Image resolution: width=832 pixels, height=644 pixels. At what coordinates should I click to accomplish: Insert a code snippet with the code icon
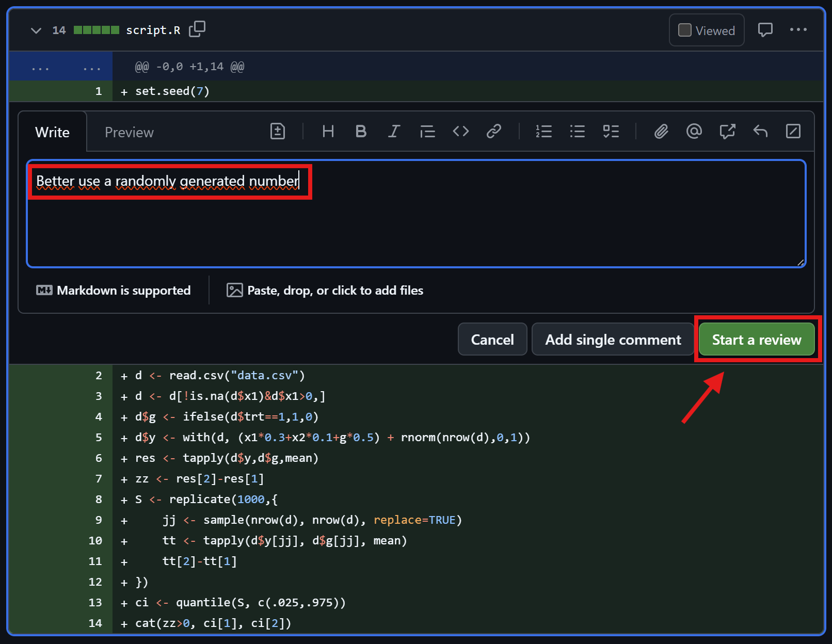tap(460, 132)
